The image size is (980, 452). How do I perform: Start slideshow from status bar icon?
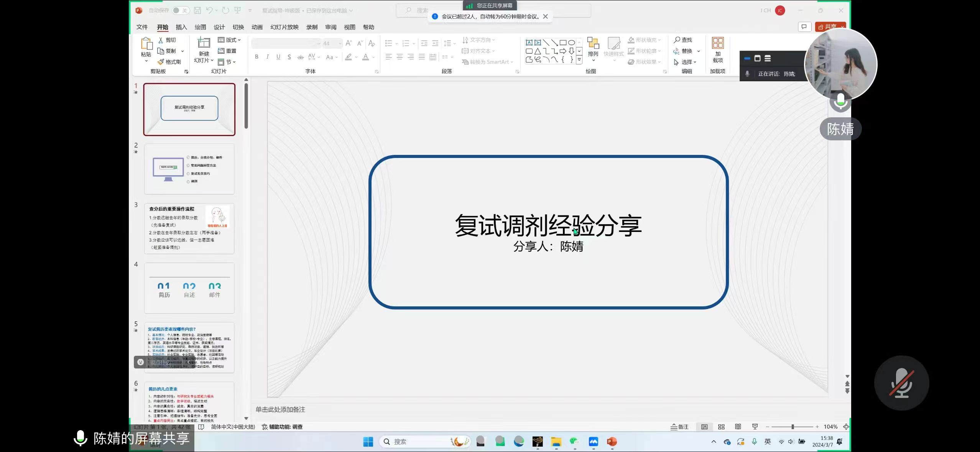pos(755,427)
